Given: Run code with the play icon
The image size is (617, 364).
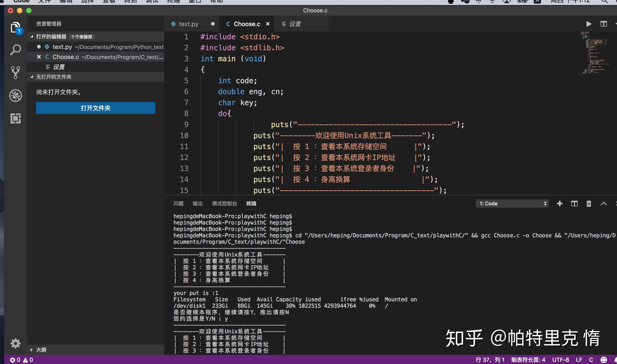Looking at the screenshot, I should 589,24.
